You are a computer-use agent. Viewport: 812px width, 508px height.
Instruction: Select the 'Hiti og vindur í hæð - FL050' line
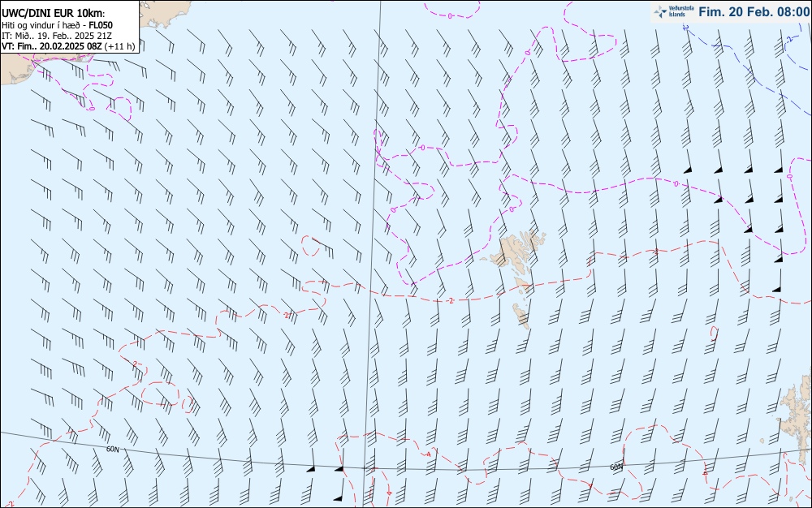tap(57, 25)
